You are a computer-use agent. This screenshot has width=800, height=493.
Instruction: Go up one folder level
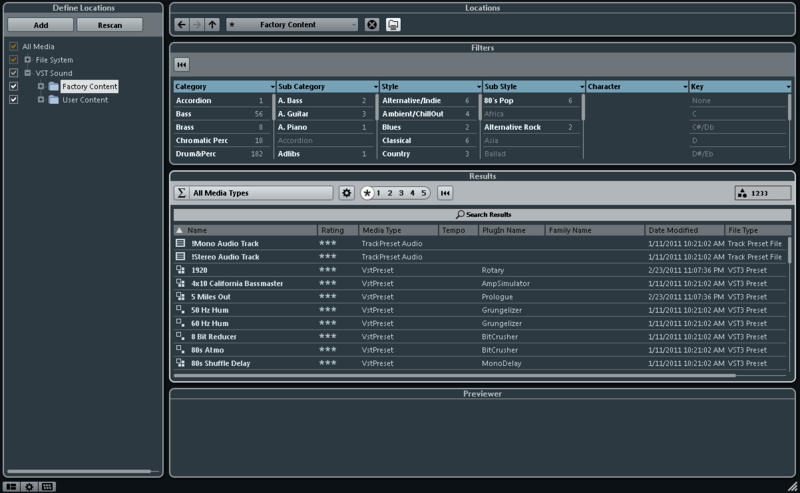[x=212, y=24]
